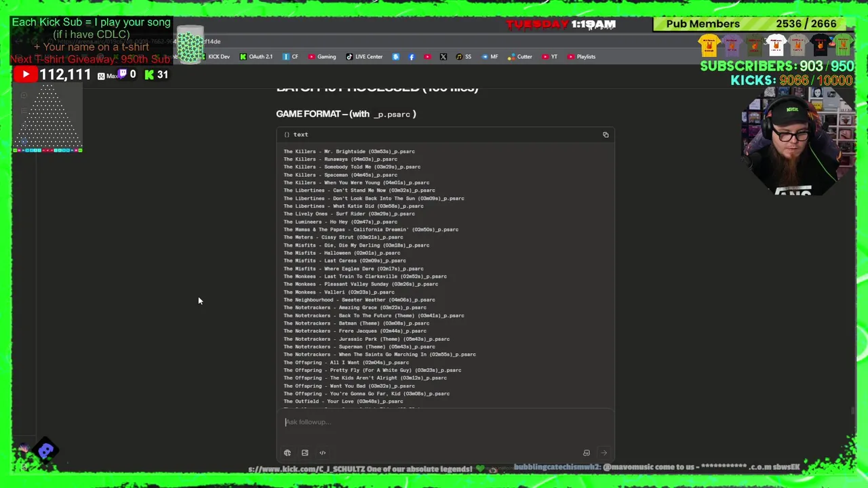Click the blue round icon at bottom left
The image size is (868, 488).
[45, 450]
